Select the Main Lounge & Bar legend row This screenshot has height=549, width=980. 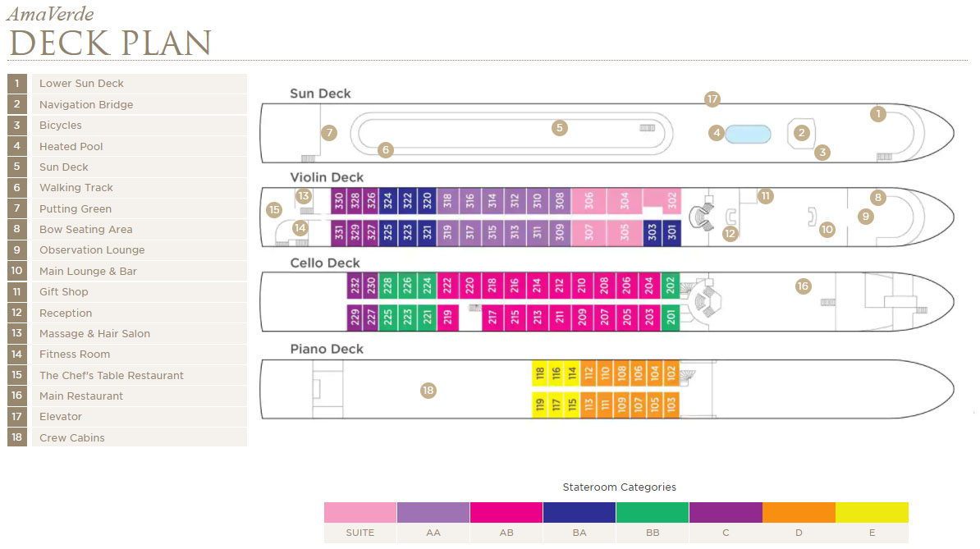[x=127, y=271]
